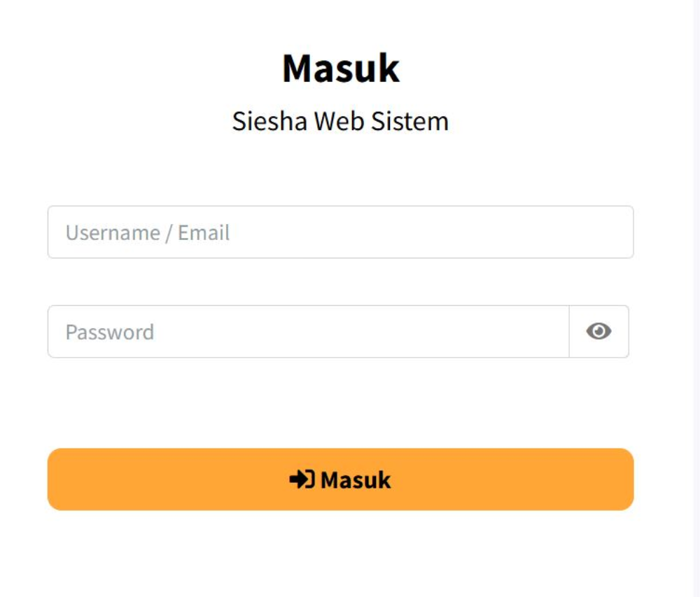Focus the Password input field
Image resolution: width=700 pixels, height=597 pixels.
308,332
